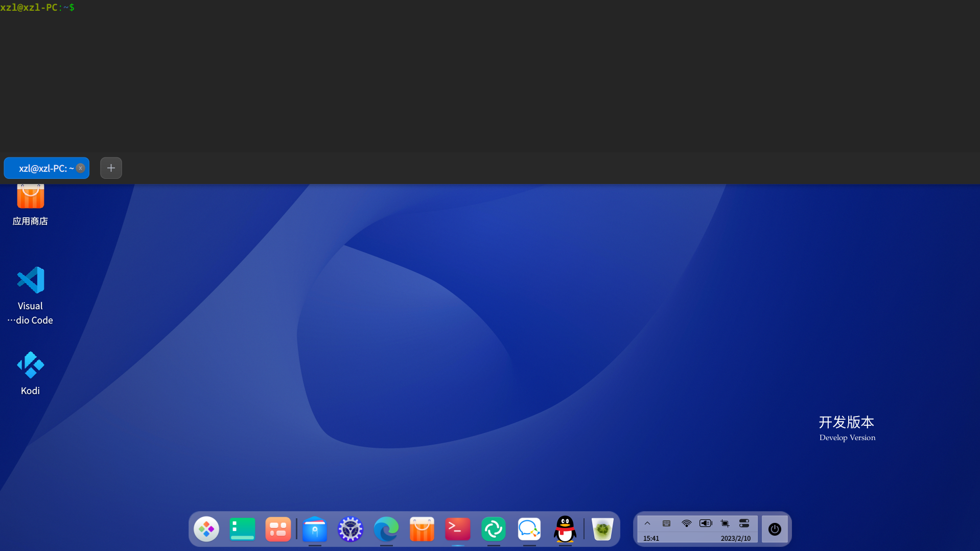Launch Microsoft Edge from the dock

tap(386, 529)
